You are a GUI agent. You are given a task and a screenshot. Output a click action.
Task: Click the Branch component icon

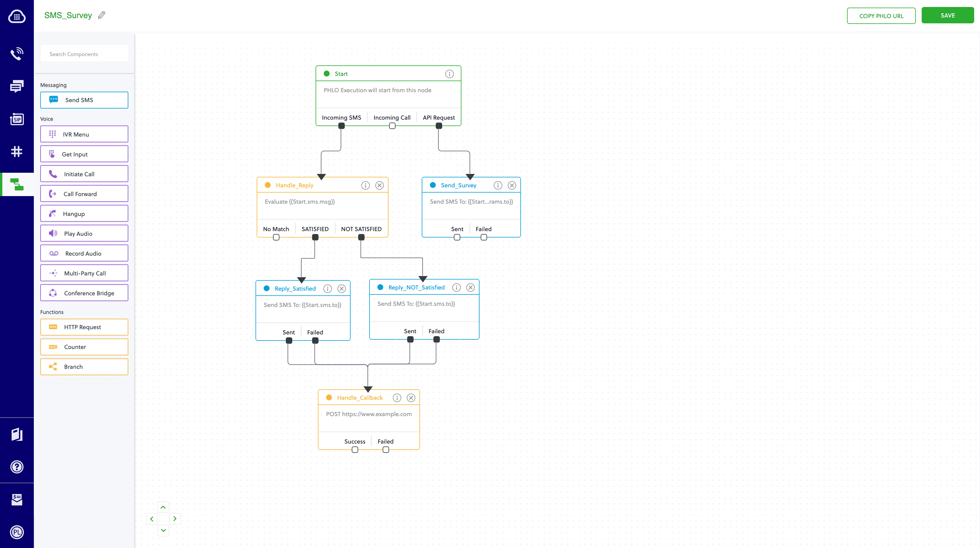53,366
